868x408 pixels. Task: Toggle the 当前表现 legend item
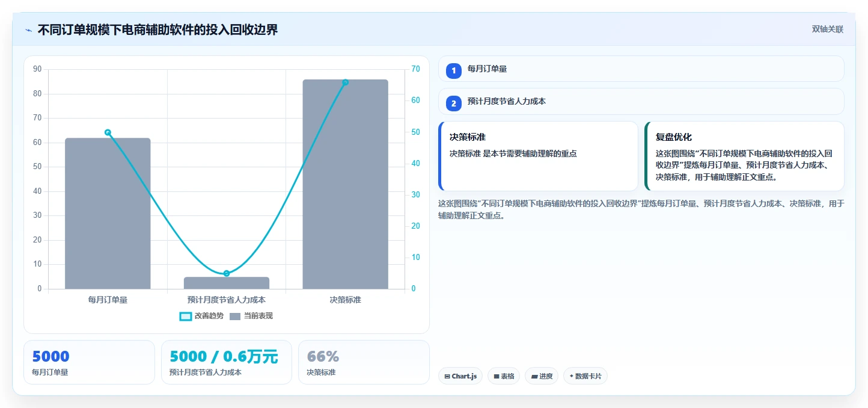(251, 316)
